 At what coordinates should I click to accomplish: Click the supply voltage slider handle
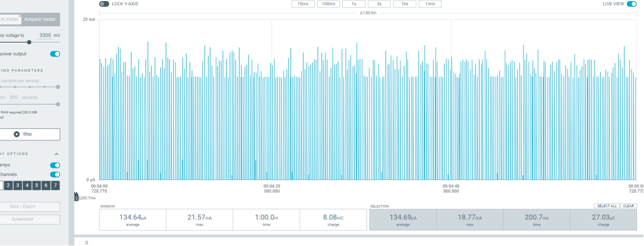pos(29,42)
